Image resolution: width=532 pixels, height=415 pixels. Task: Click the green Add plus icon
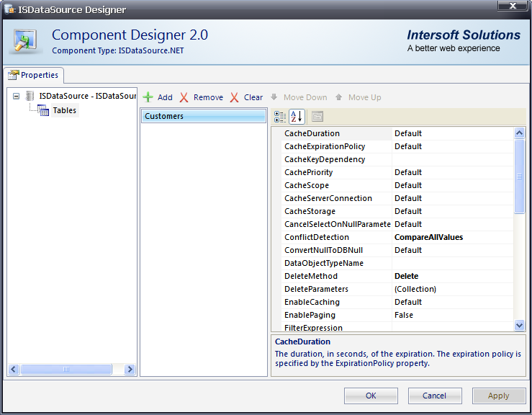[148, 97]
